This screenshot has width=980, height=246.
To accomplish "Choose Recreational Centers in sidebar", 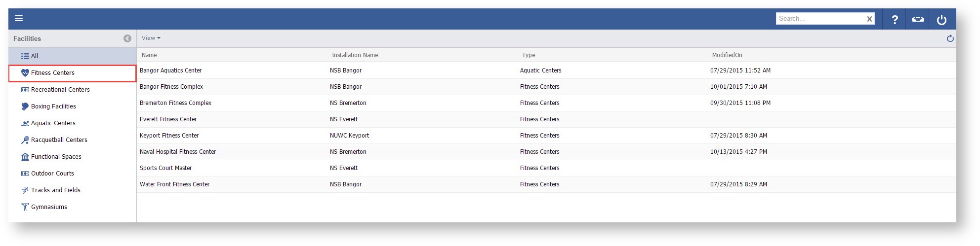I will point(60,90).
